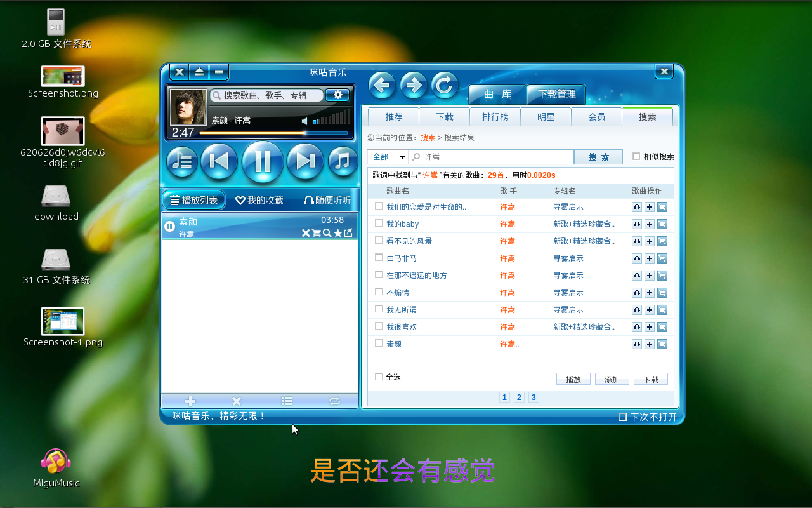Image resolution: width=812 pixels, height=508 pixels.
Task: Show the 我的收藏 favorites tab
Action: pyautogui.click(x=259, y=200)
